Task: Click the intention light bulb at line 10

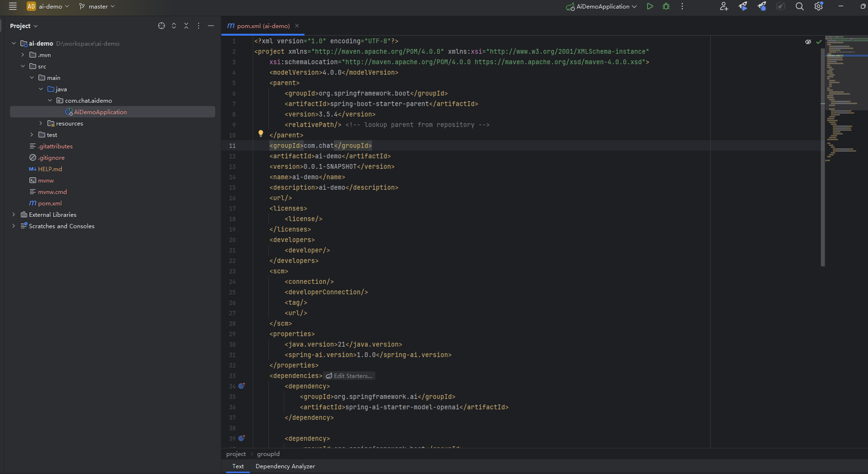Action: pos(260,134)
